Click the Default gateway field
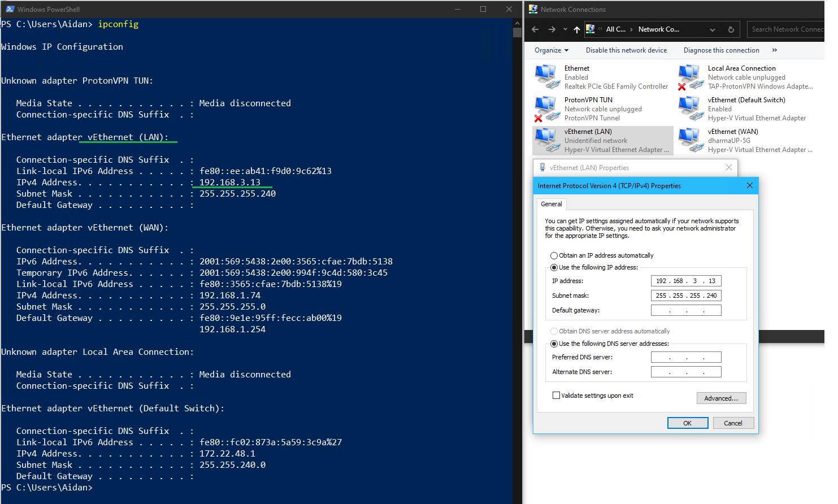The height and width of the screenshot is (504, 838). (x=686, y=310)
